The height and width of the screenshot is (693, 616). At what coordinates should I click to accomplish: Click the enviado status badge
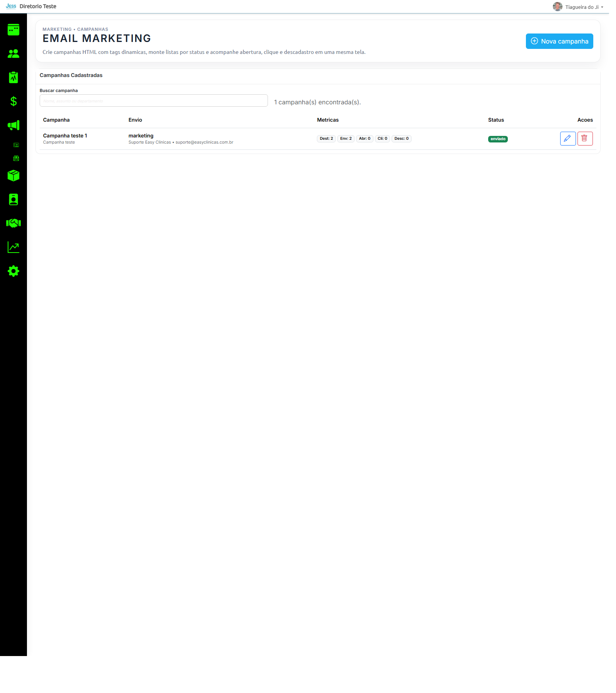497,139
